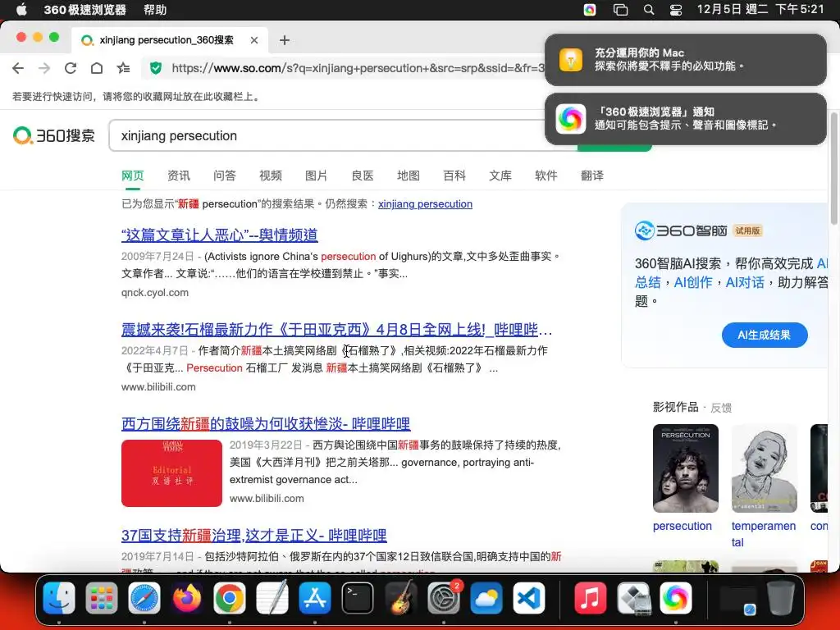The width and height of the screenshot is (840, 630).
Task: Open Trash in the Dock
Action: [x=781, y=598]
